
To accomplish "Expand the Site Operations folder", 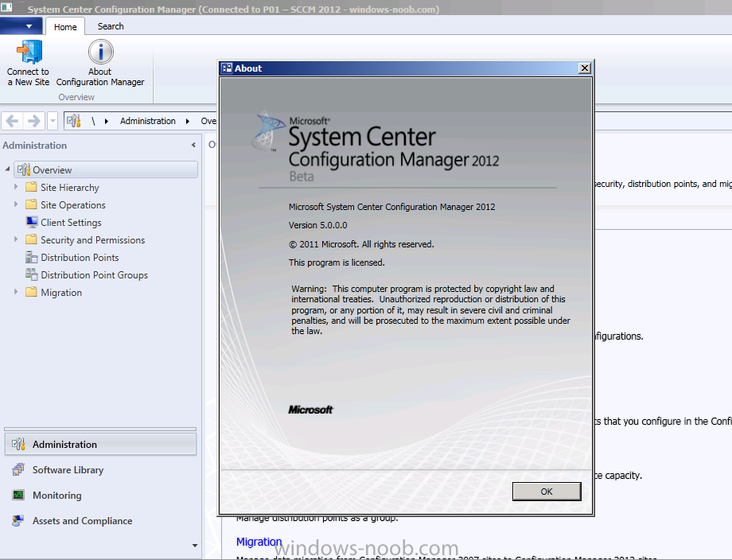I will click(x=16, y=204).
